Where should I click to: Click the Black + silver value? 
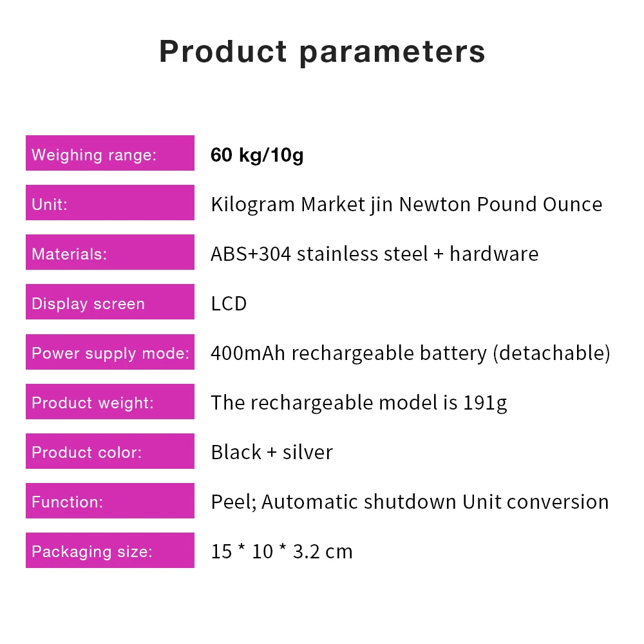point(272,453)
